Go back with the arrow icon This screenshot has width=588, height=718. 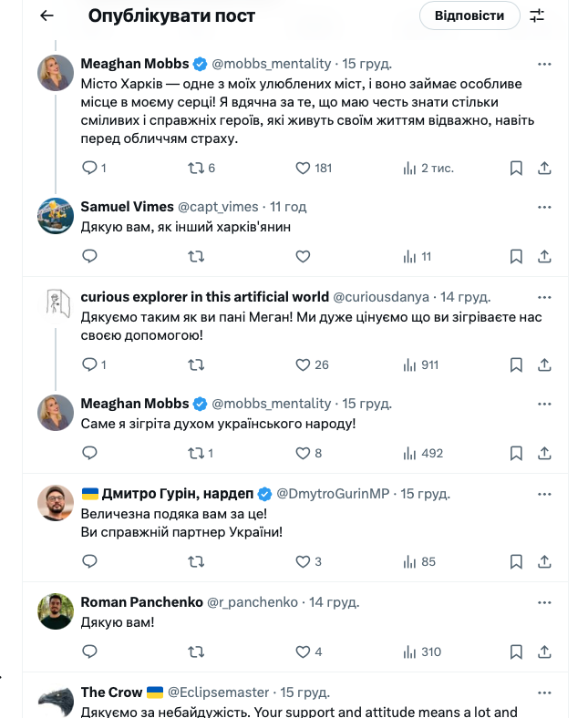46,15
